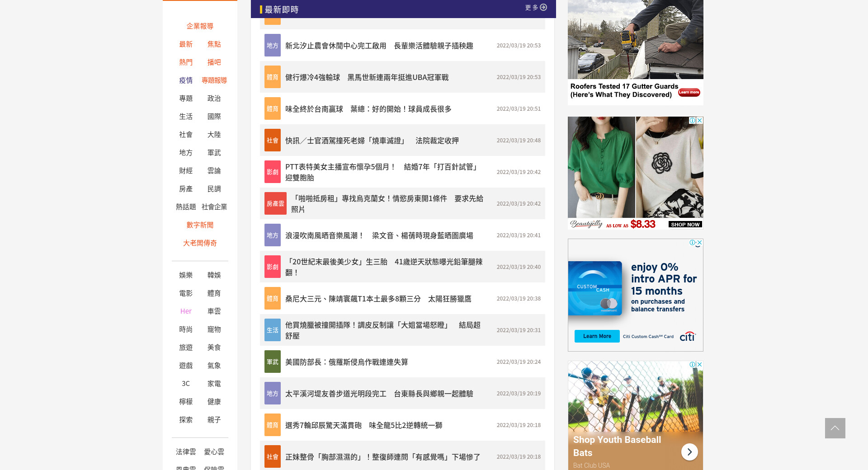Click the 軍武 category tag beside US defense news
This screenshot has width=868, height=470.
272,362
